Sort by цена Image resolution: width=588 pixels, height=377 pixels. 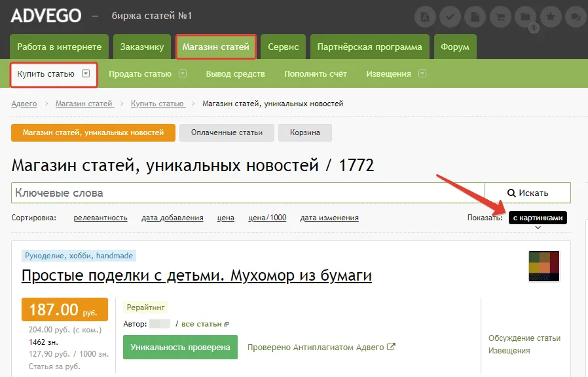coord(226,218)
